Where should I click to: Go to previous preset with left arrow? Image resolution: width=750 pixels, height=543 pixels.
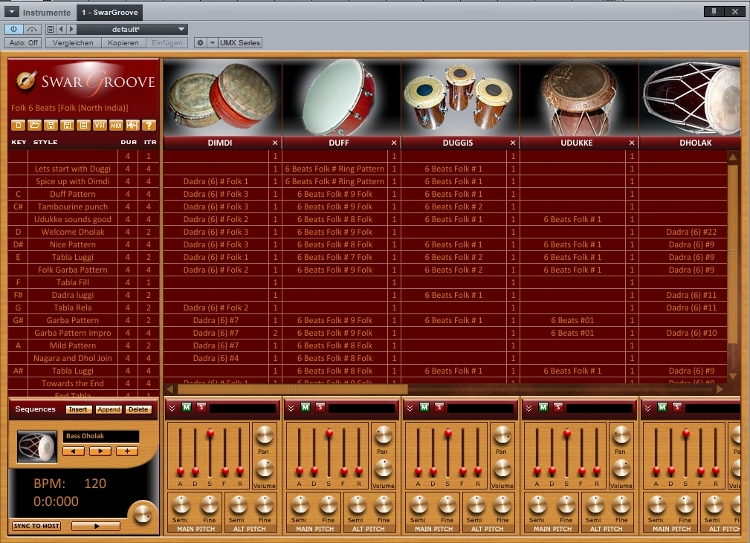(x=61, y=29)
